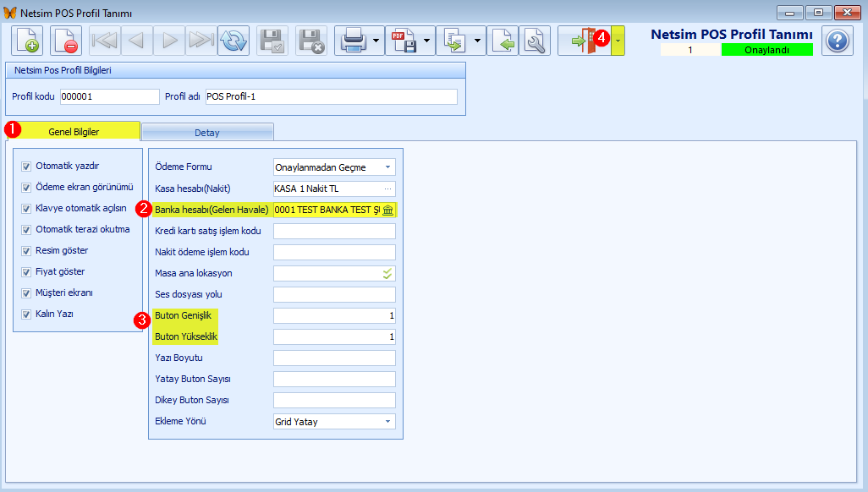This screenshot has width=868, height=492.
Task: Click the delete record icon
Action: [x=66, y=41]
